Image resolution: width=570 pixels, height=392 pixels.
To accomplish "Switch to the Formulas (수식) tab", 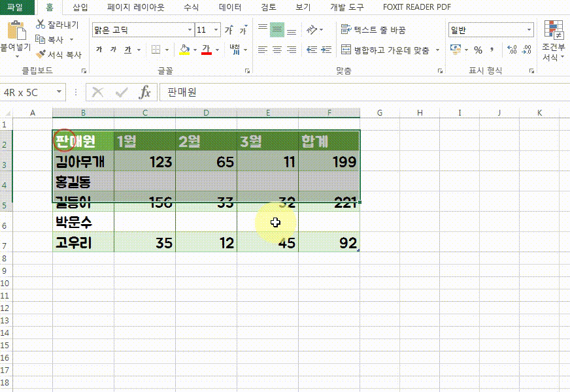I will [x=192, y=7].
